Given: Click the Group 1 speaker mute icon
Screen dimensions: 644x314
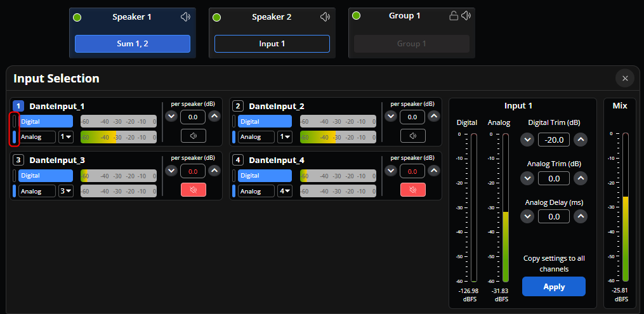Looking at the screenshot, I should [466, 16].
